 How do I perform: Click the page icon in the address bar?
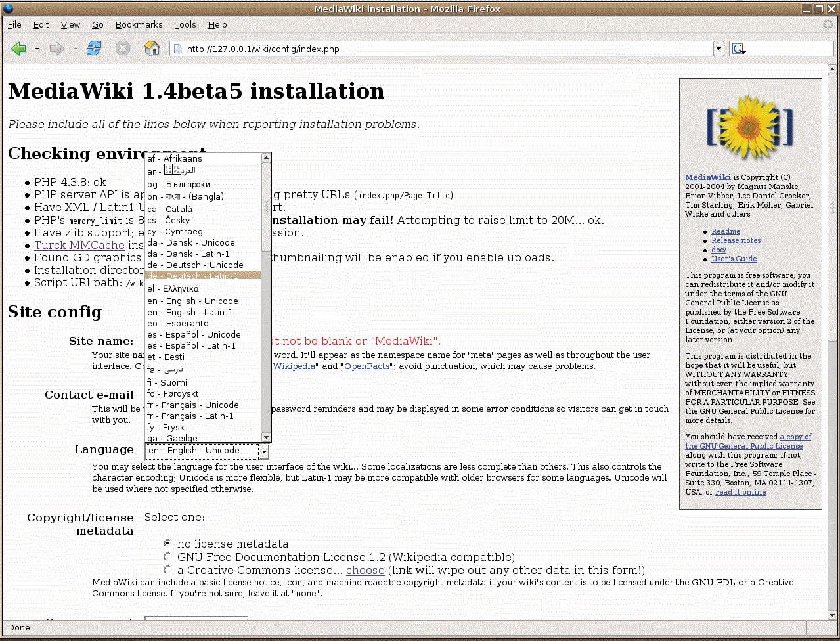(177, 49)
